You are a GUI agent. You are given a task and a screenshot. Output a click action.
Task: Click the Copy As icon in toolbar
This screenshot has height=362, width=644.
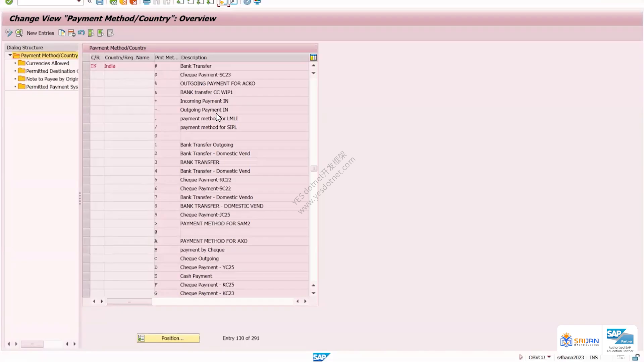(x=62, y=33)
